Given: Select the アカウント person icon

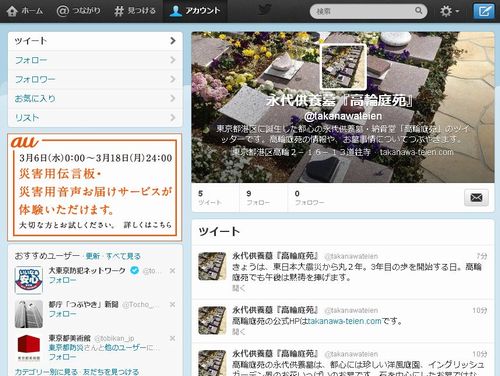Looking at the screenshot, I should point(175,11).
